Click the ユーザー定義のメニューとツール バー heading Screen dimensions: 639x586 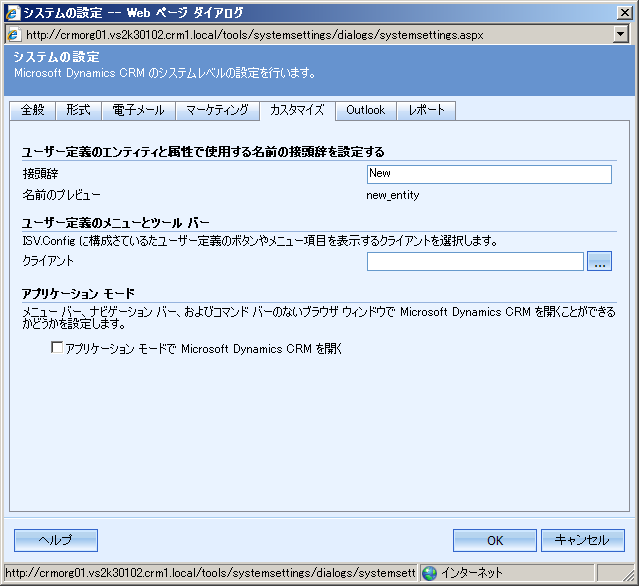coord(116,223)
